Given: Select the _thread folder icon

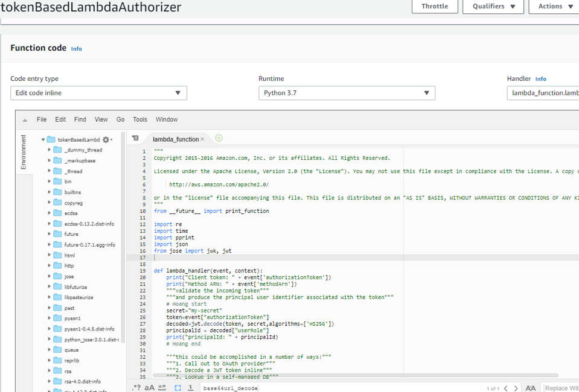Looking at the screenshot, I should pos(57,171).
